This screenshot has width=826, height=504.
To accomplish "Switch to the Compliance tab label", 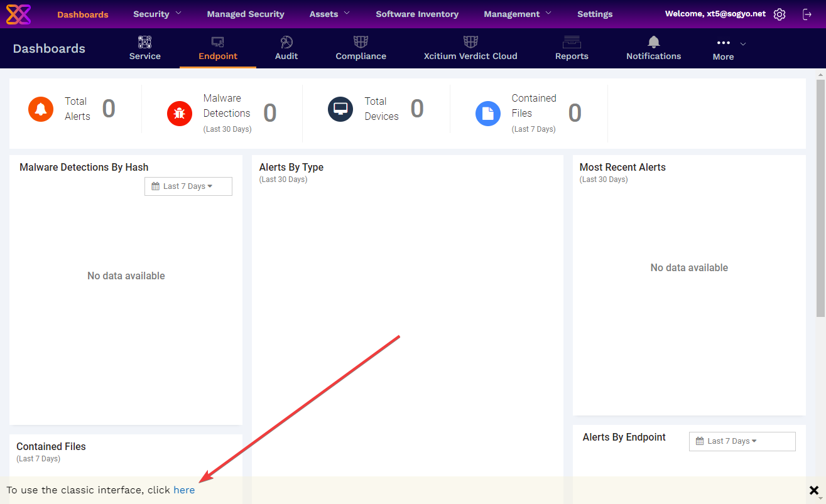I will [x=361, y=56].
